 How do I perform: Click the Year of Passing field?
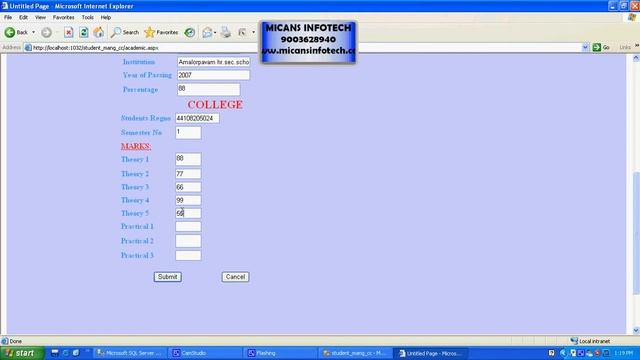[x=213, y=75]
